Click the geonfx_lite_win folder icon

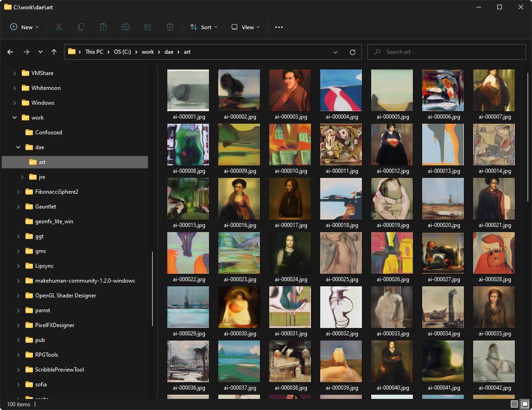tap(29, 221)
